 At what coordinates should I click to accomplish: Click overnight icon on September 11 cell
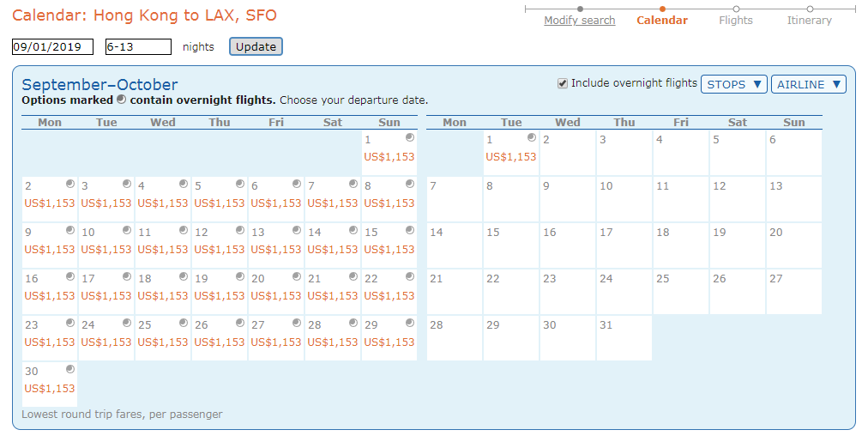coord(184,230)
